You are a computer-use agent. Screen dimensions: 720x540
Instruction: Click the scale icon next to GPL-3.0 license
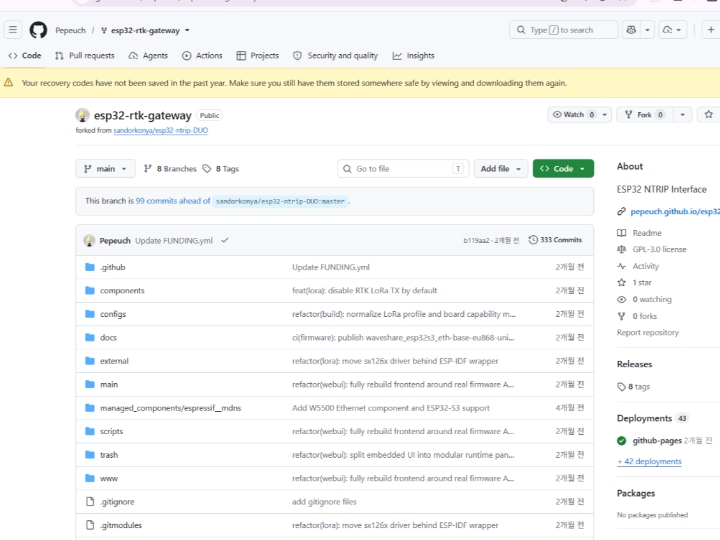coord(621,249)
